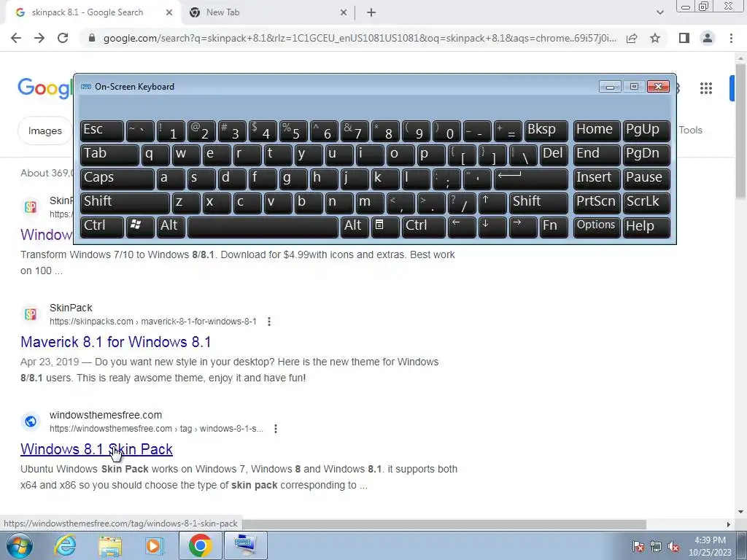The height and width of the screenshot is (560, 747).
Task: Share this page via the address bar icon
Action: (632, 38)
